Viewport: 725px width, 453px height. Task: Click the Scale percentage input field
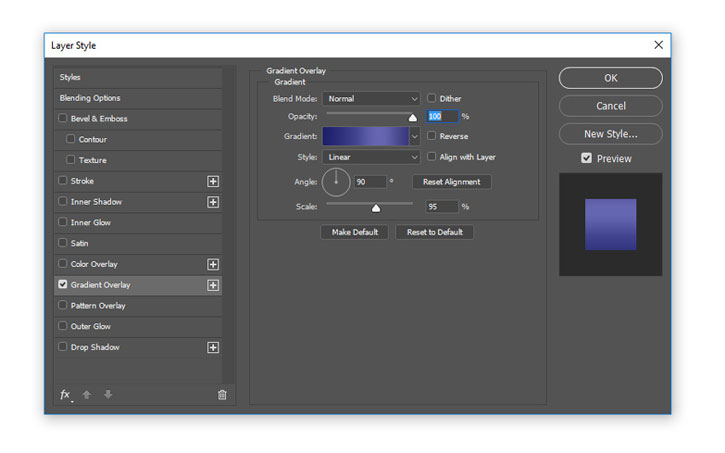(442, 207)
